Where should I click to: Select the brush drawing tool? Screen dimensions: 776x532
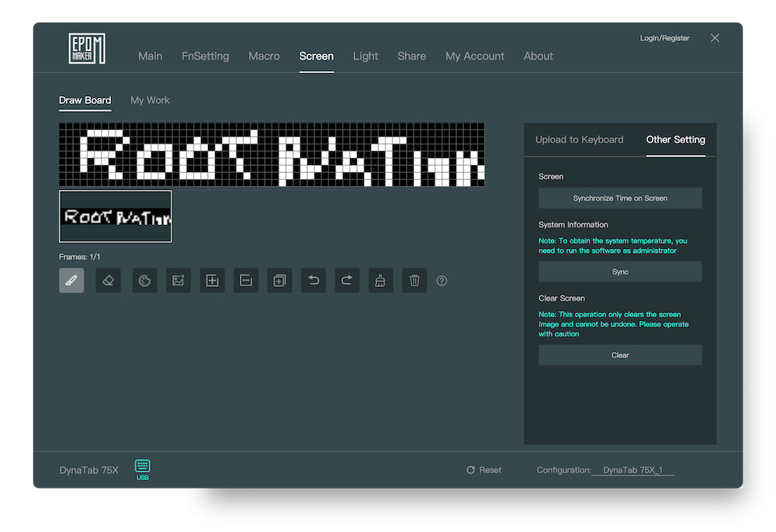click(71, 281)
